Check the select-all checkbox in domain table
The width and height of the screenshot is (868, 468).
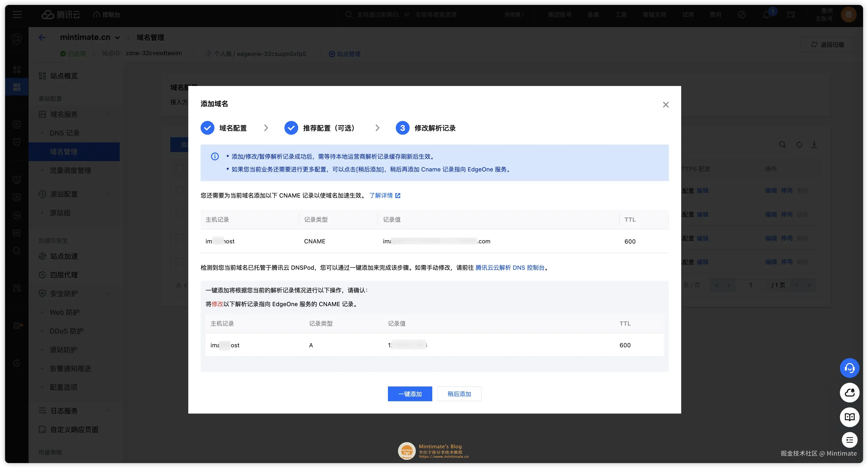click(179, 169)
